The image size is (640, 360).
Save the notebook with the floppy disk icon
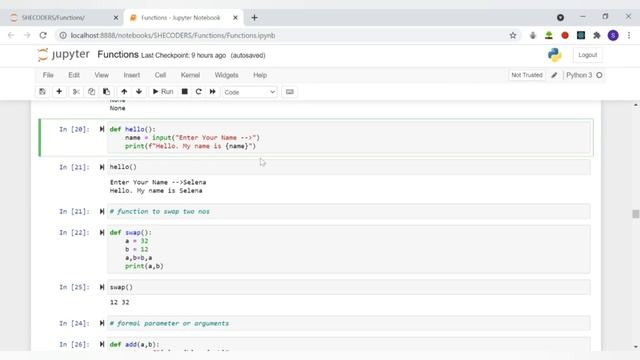pos(42,92)
